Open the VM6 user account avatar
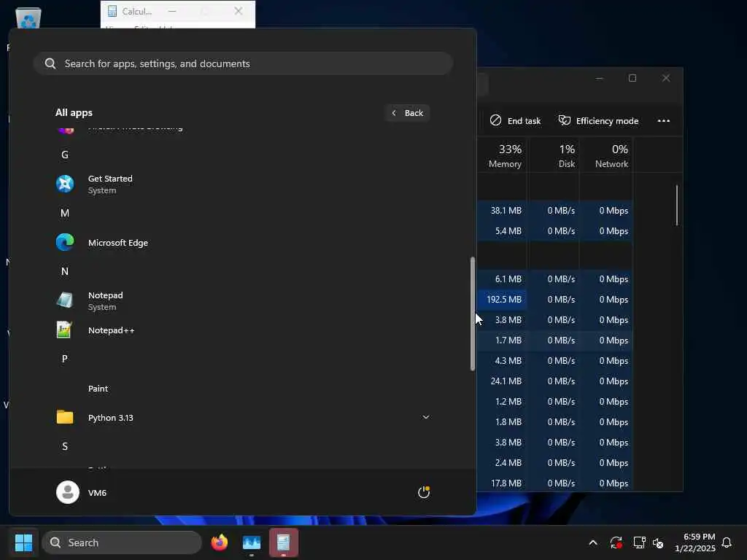Screen dimensions: 747x560 (68, 492)
